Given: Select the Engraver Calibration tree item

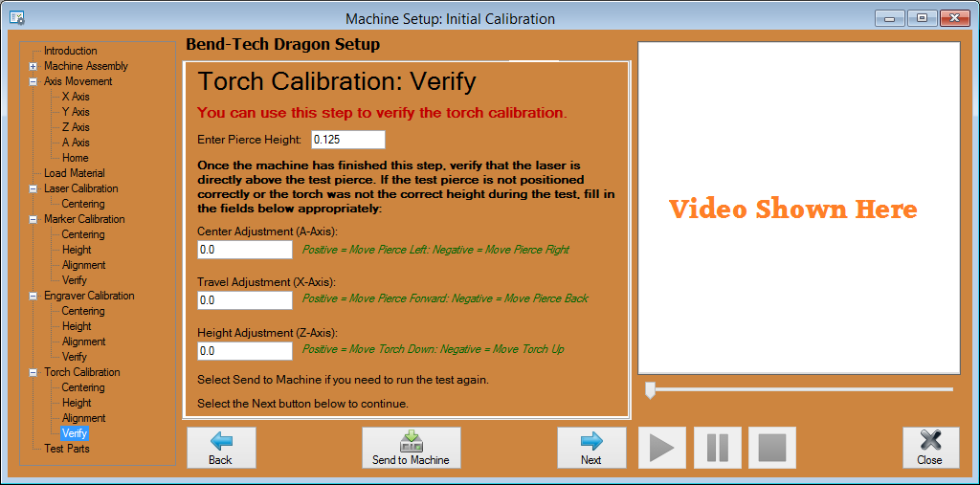Looking at the screenshot, I should [89, 296].
